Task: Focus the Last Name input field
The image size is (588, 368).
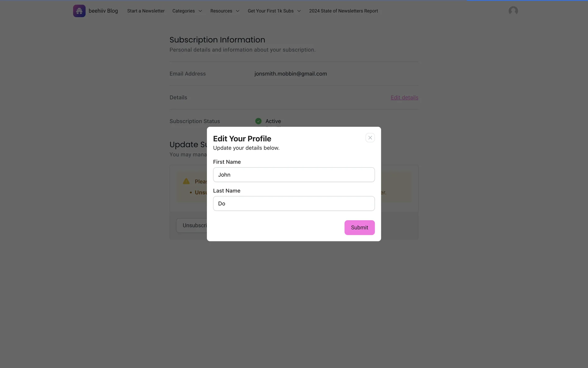Action: click(x=294, y=204)
